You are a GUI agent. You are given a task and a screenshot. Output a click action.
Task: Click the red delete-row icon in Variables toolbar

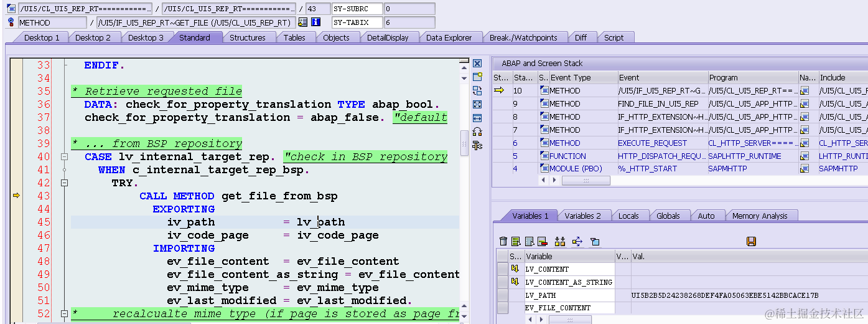[x=542, y=242]
